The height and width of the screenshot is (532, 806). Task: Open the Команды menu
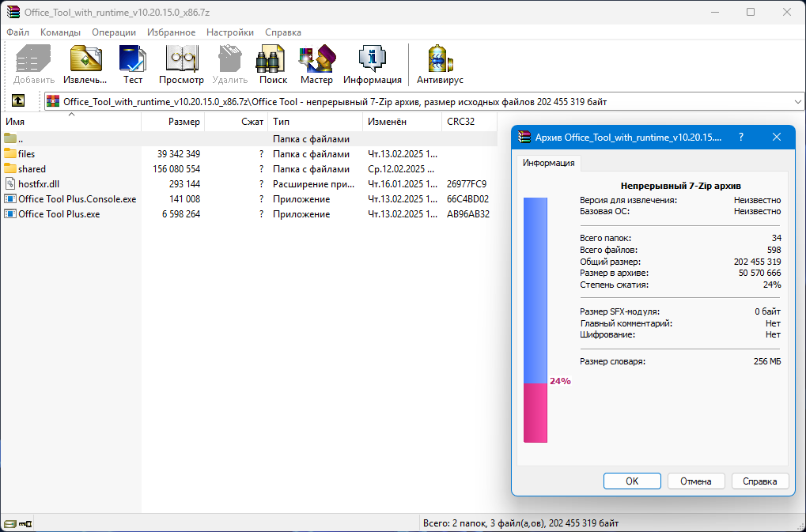(x=60, y=32)
